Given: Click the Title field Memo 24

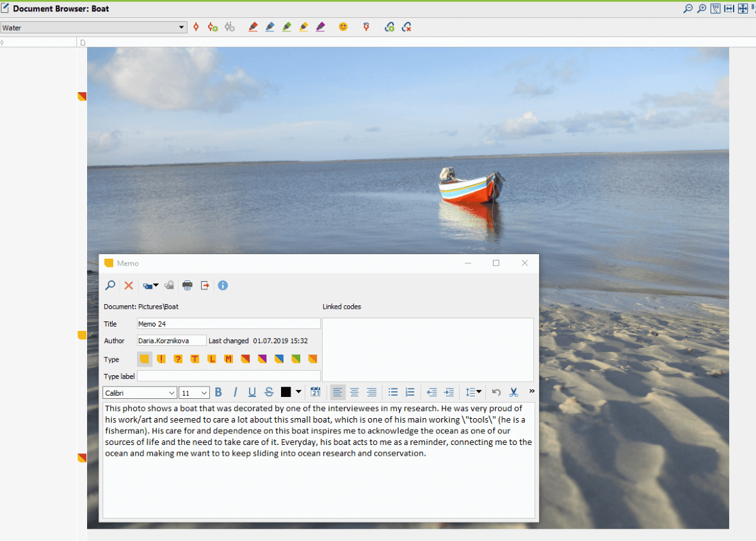Looking at the screenshot, I should point(229,324).
